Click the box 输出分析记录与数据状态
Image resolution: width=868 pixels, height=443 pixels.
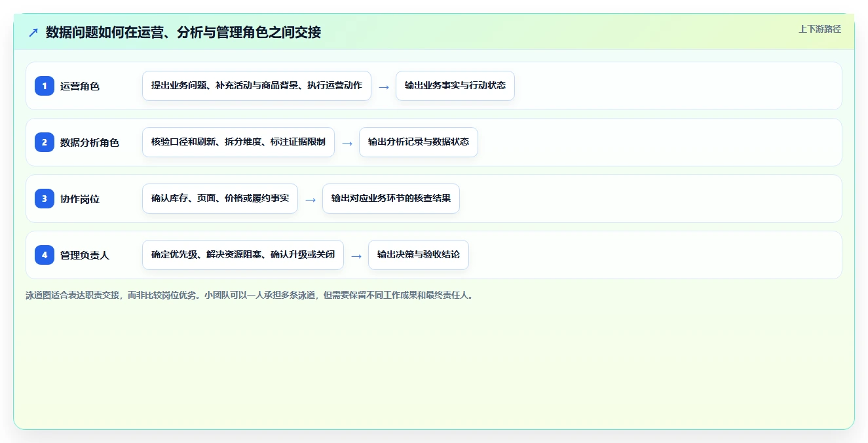click(x=419, y=142)
